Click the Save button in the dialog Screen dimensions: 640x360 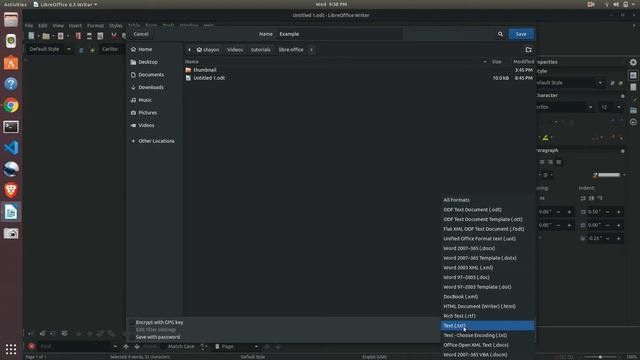[521, 34]
